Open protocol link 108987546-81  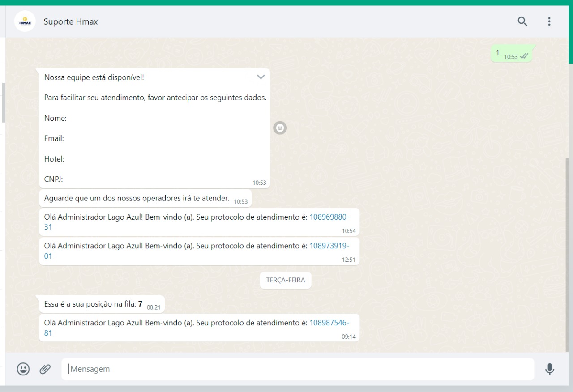tap(329, 323)
